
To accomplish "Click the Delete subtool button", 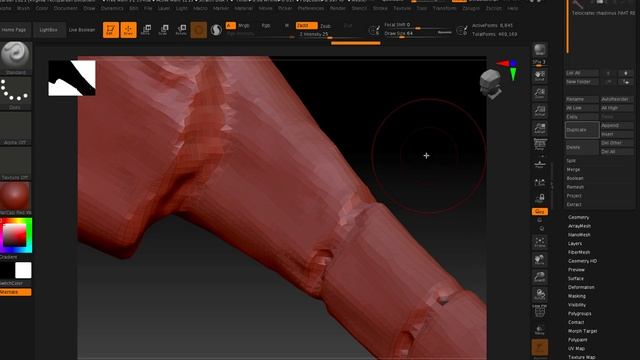I will point(582,147).
